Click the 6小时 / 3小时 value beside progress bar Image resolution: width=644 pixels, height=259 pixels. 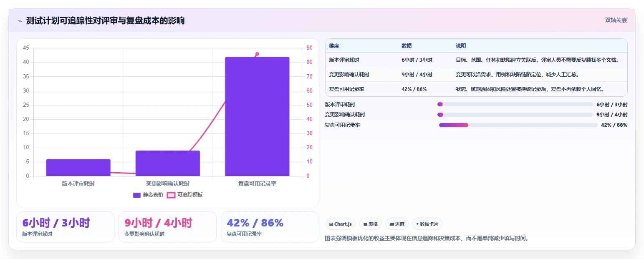612,105
